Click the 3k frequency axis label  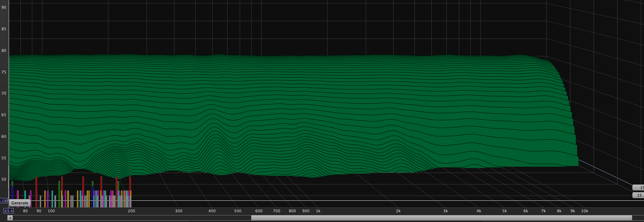[445, 211]
